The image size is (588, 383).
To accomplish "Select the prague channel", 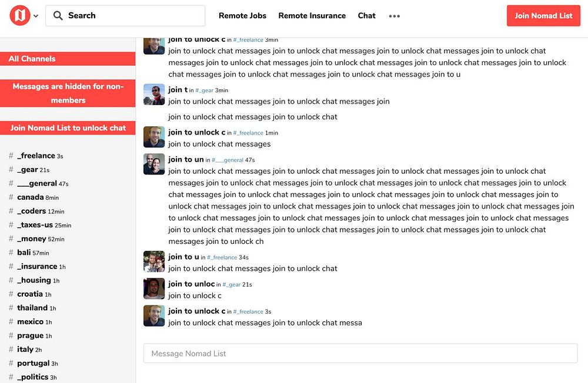I will coord(31,335).
